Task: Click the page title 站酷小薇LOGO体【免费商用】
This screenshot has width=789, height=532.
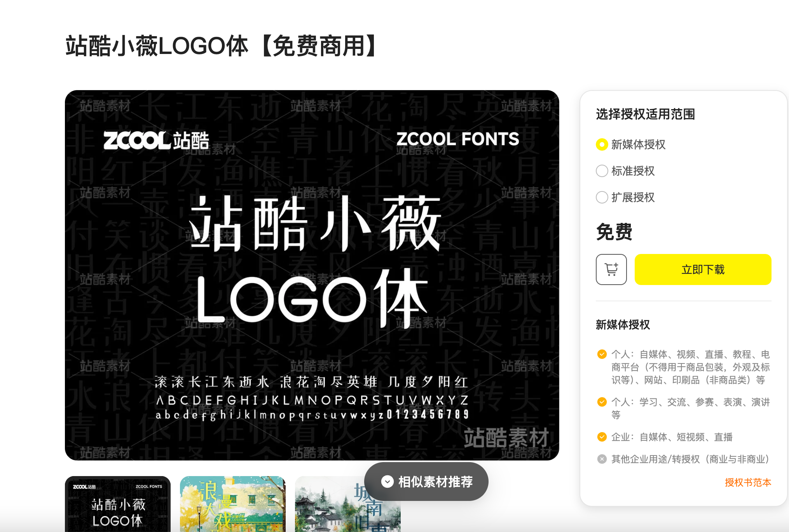Action: (222, 46)
